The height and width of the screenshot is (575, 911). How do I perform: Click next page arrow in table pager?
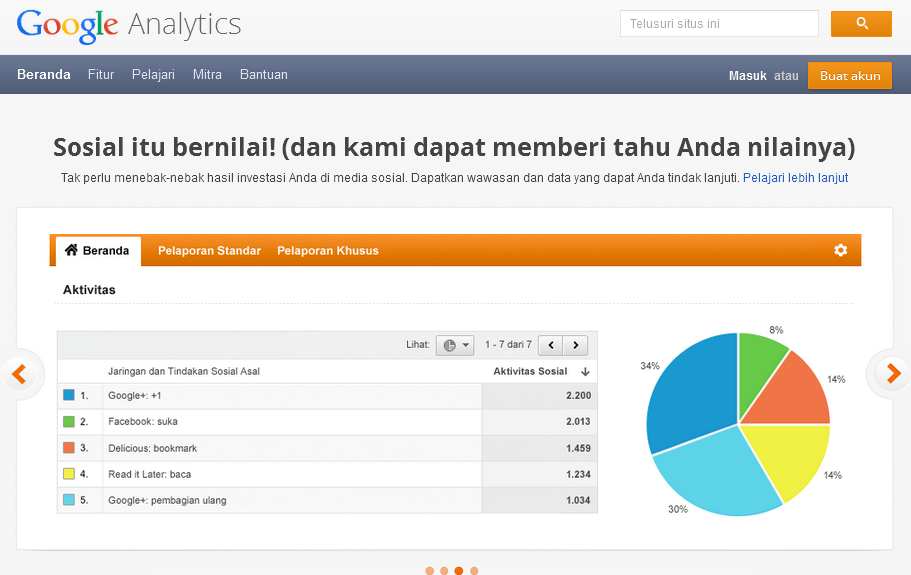(575, 345)
